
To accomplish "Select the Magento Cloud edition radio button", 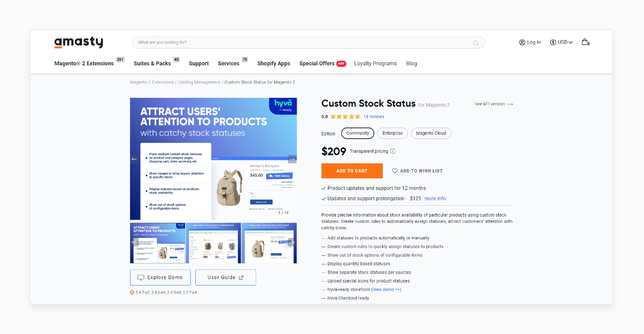I will coord(431,133).
